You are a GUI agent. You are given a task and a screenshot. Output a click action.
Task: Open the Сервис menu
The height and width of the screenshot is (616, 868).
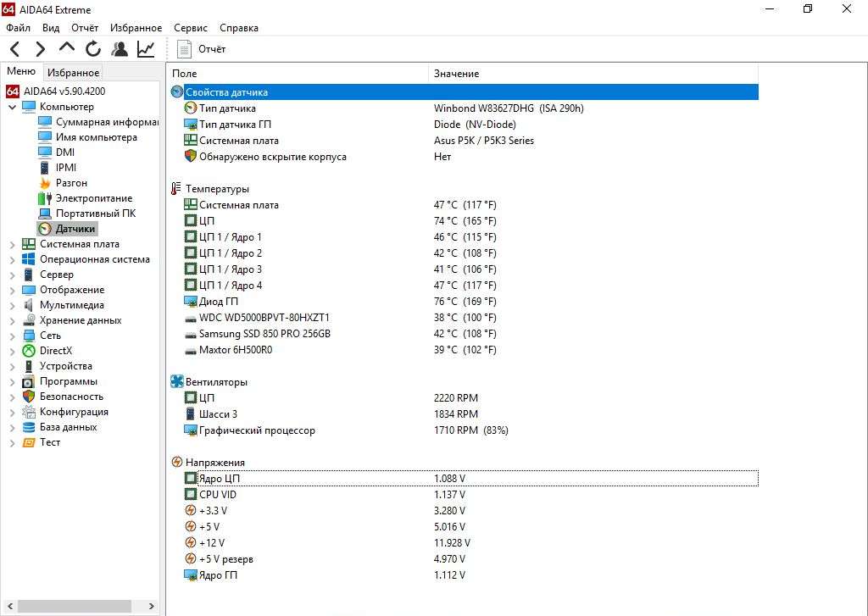191,28
